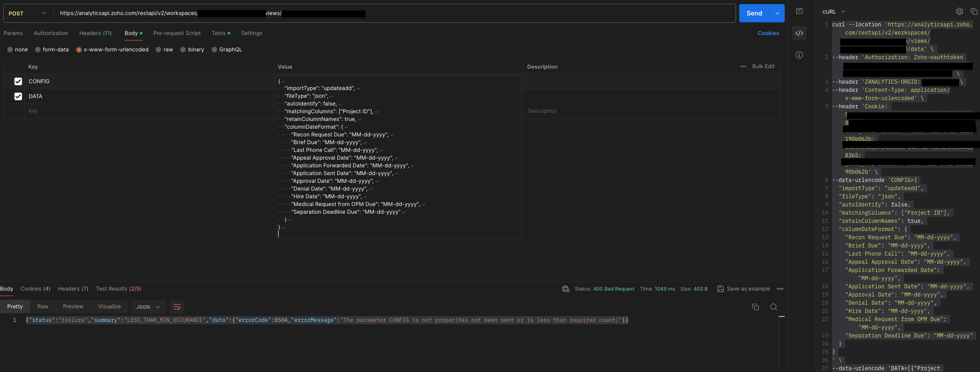Open response Headers (7) tab
The image size is (980, 372).
(x=73, y=289)
